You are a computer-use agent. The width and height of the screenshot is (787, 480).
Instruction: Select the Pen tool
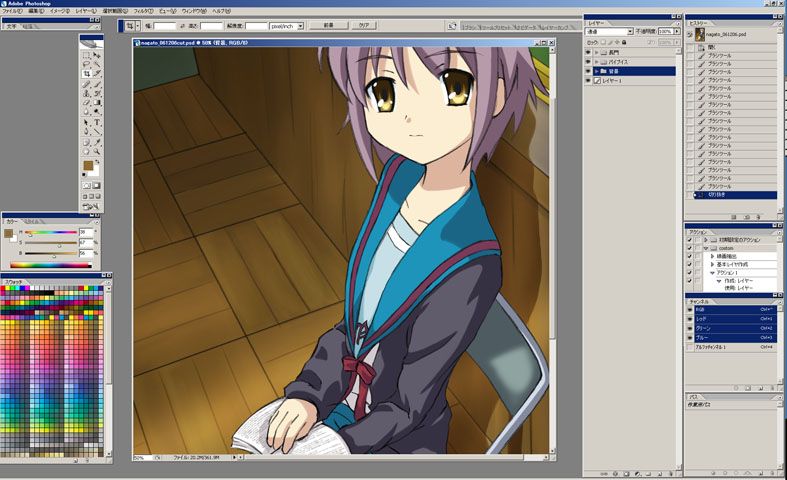[x=86, y=132]
